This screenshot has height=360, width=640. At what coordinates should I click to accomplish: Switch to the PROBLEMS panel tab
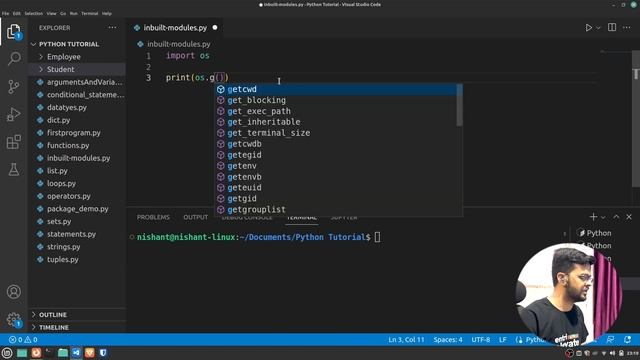click(153, 217)
